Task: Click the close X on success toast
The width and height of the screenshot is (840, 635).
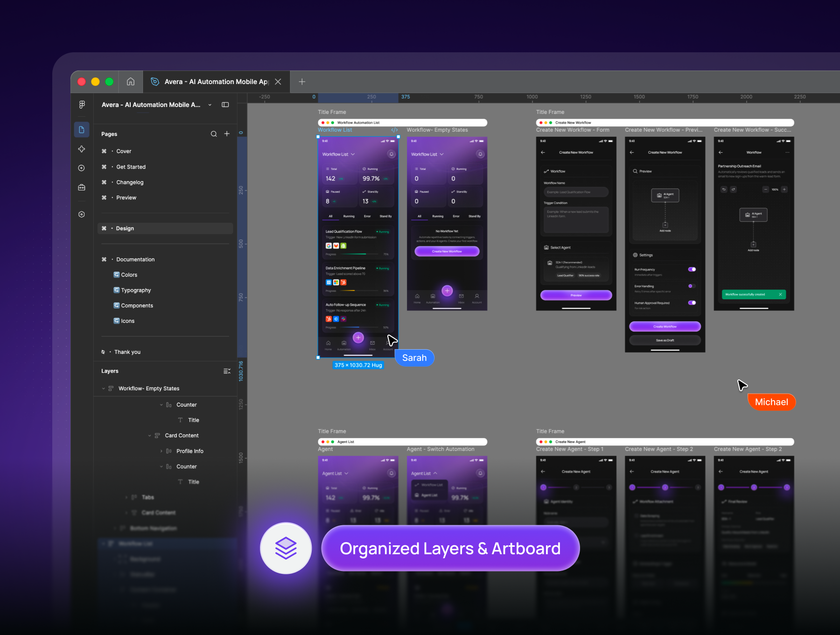Action: [x=780, y=295]
